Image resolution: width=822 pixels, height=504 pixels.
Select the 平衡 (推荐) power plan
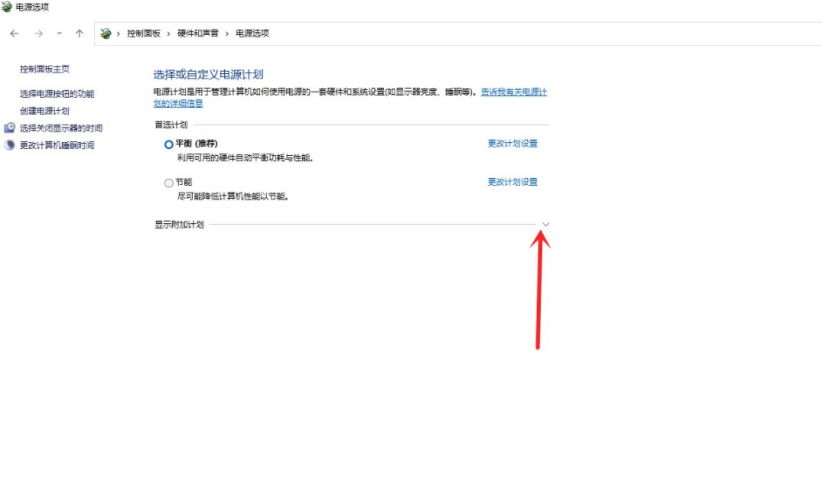click(x=169, y=145)
